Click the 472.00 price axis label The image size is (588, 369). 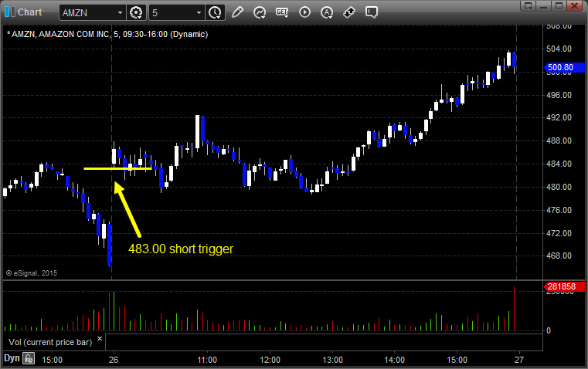[x=559, y=233]
